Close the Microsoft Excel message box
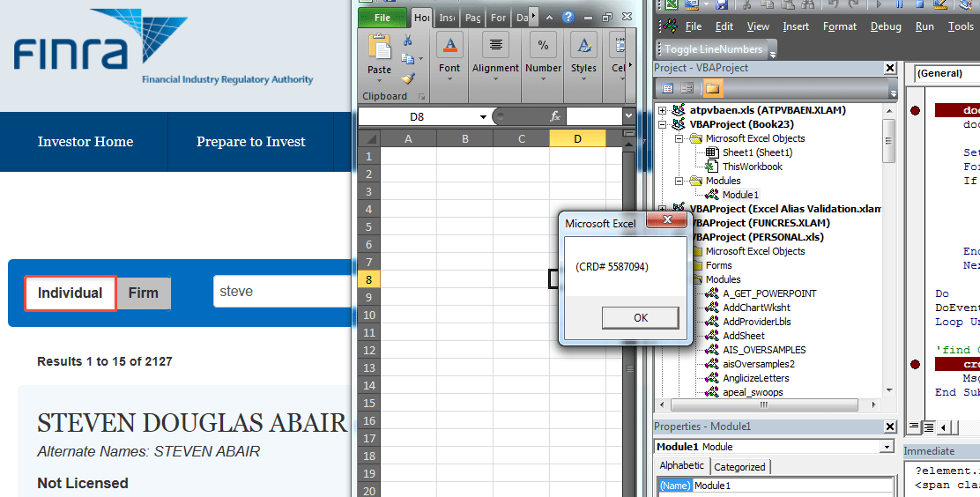Screen dimensions: 980x497 tap(667, 219)
